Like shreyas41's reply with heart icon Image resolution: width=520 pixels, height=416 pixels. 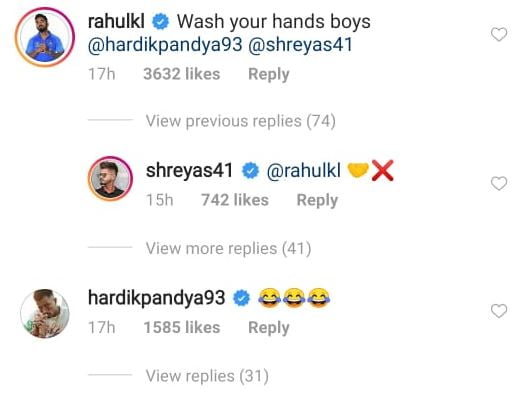[499, 183]
